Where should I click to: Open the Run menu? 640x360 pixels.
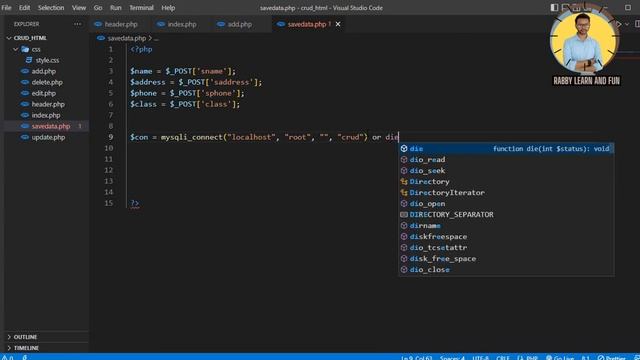(116, 8)
